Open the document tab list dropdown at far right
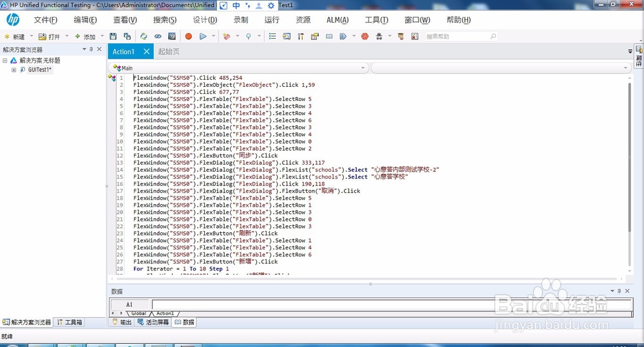 (630, 52)
